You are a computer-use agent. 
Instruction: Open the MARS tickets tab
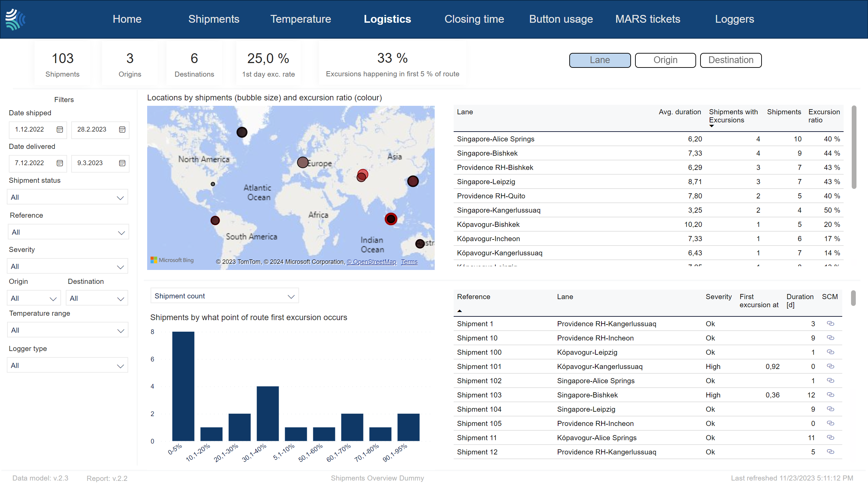tap(648, 19)
